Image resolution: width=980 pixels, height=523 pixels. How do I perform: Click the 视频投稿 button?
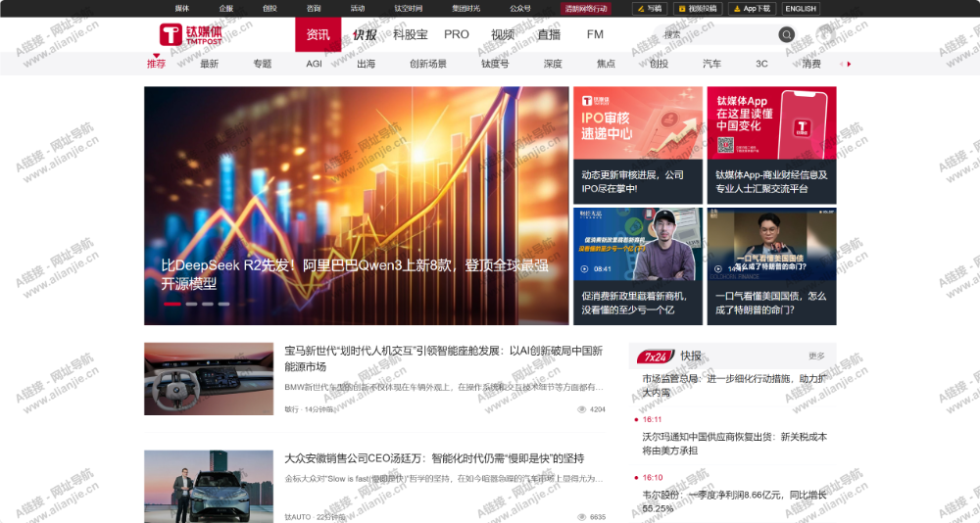[698, 9]
